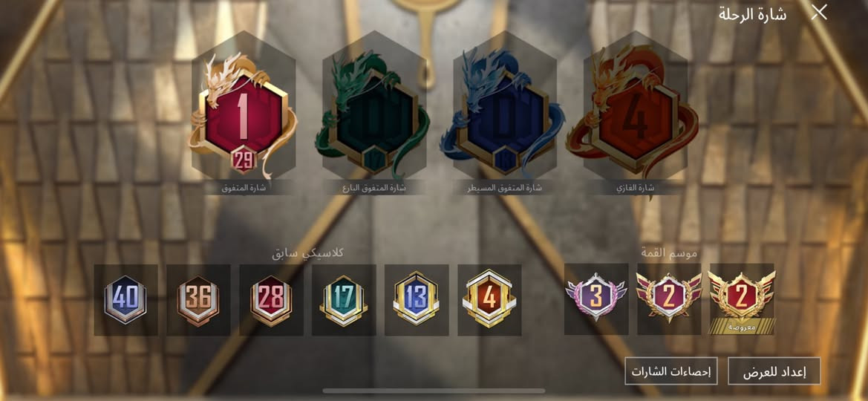Pick the red winged season badge 2

[669, 299]
